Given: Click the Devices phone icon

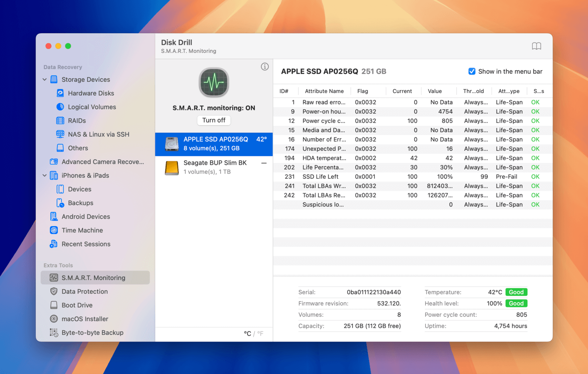Looking at the screenshot, I should (60, 189).
